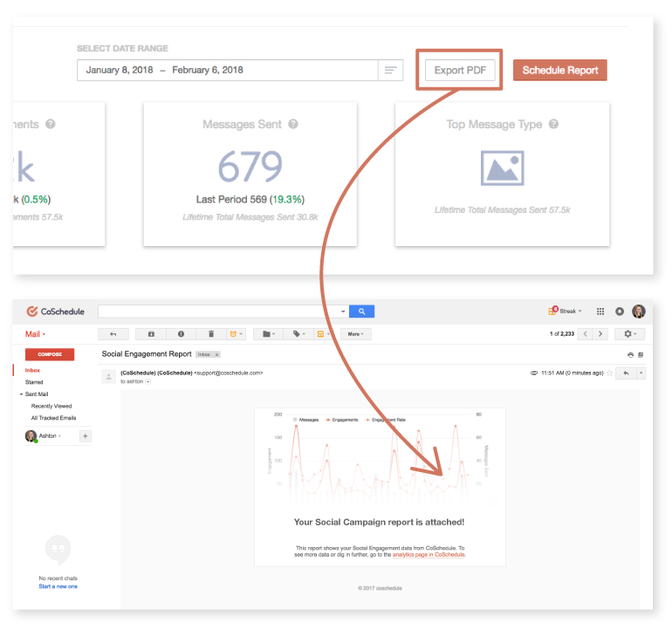Open account notifications circle icon
This screenshot has height=630, width=672.
point(620,312)
